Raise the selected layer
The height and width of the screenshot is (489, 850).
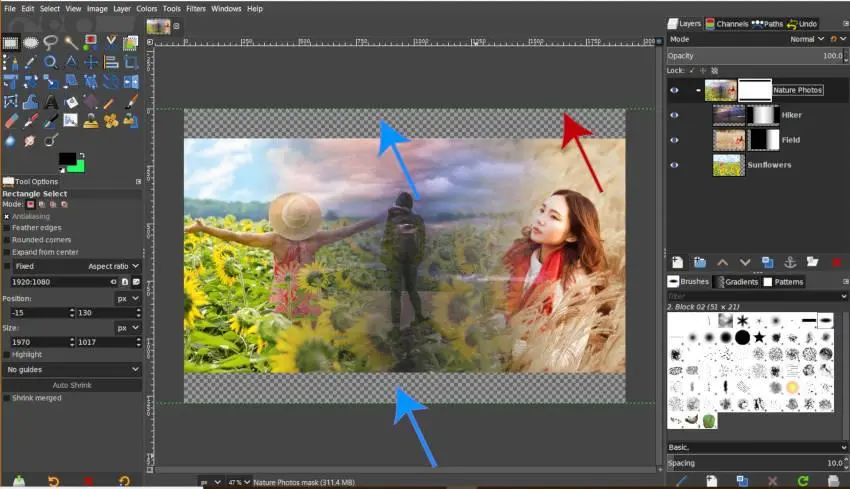point(723,262)
